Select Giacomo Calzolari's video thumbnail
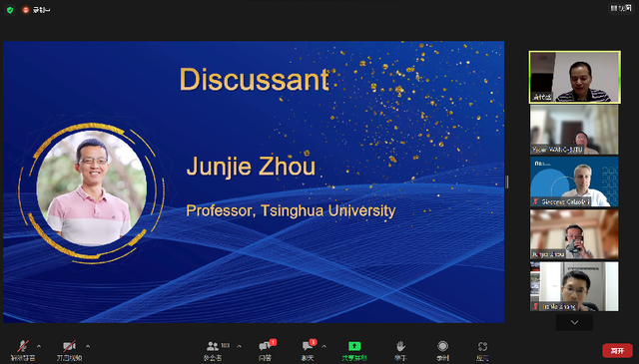 574,182
